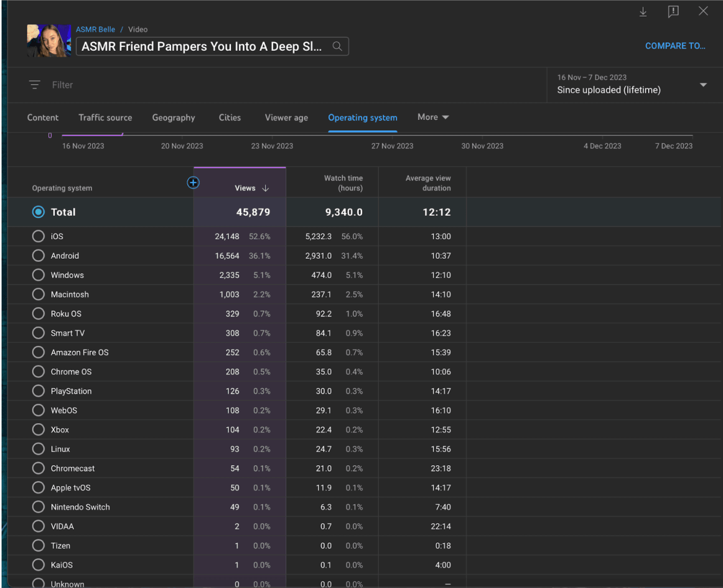Select the Total radio button

point(38,212)
